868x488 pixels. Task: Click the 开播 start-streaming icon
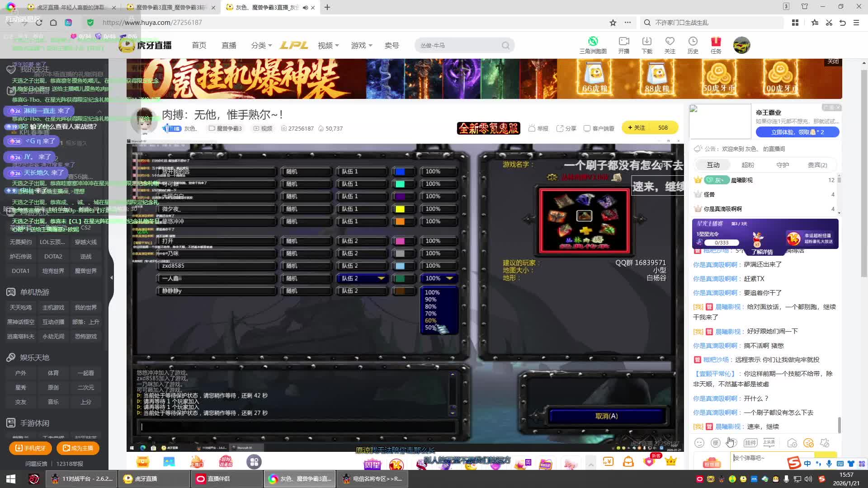tap(624, 42)
